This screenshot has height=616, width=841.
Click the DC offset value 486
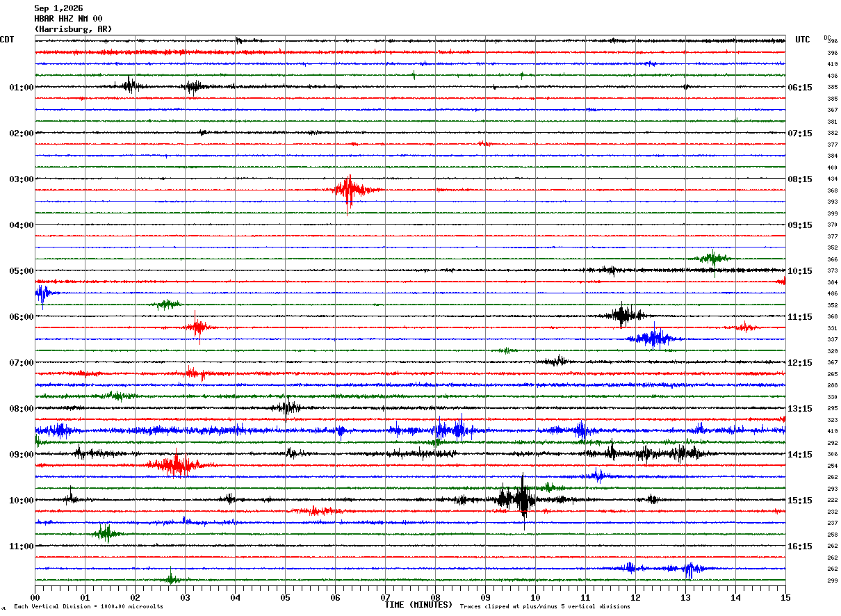832,293
